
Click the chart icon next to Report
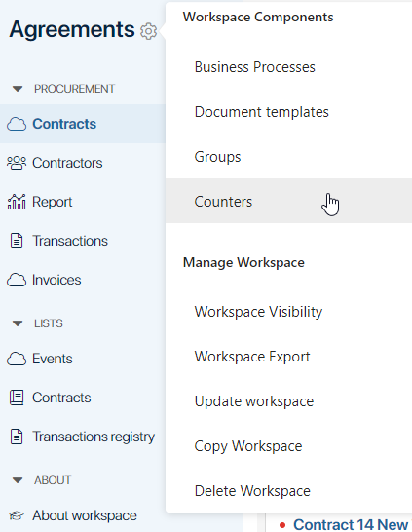(17, 202)
